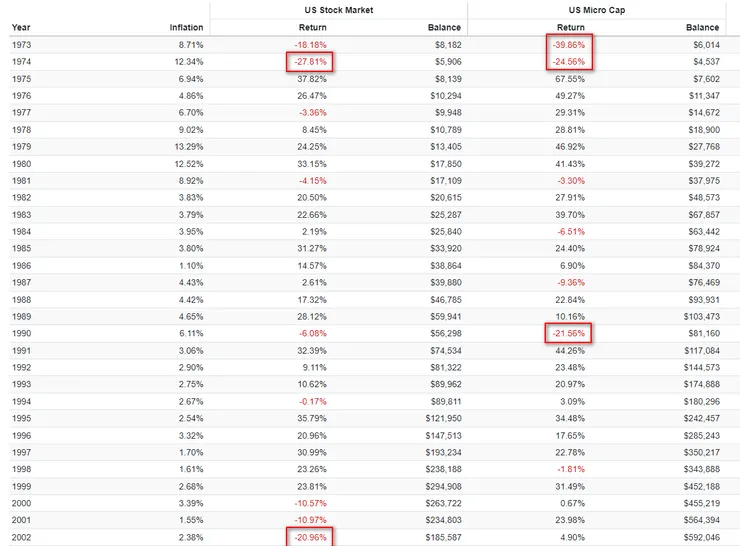Click the $592,046 micro cap balance
740x546 pixels.
[x=699, y=537]
